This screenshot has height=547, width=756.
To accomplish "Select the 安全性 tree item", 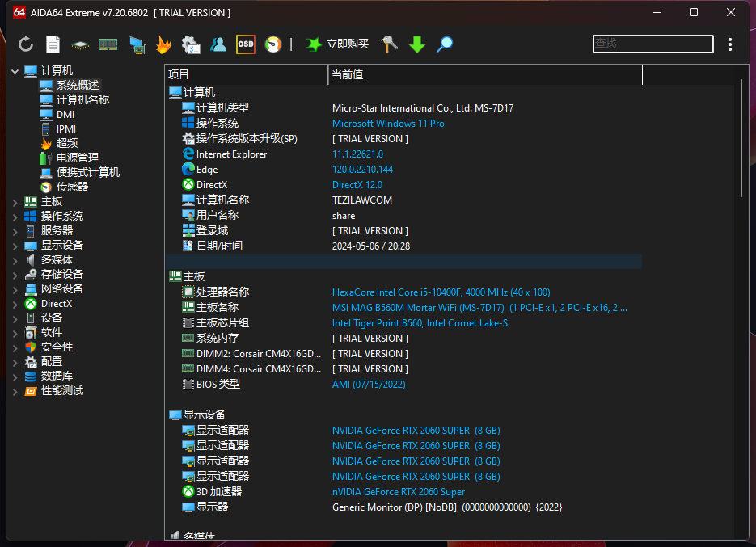I will click(57, 347).
